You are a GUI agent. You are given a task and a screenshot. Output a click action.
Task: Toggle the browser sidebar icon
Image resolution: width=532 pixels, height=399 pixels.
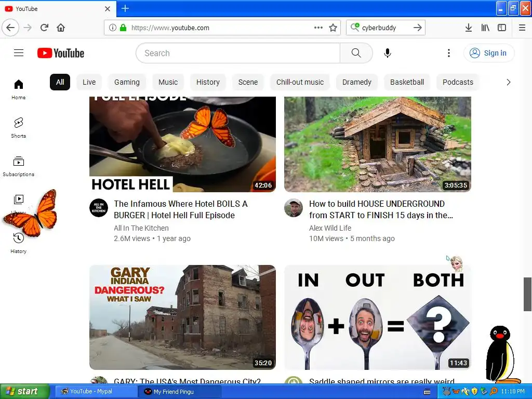pos(502,28)
